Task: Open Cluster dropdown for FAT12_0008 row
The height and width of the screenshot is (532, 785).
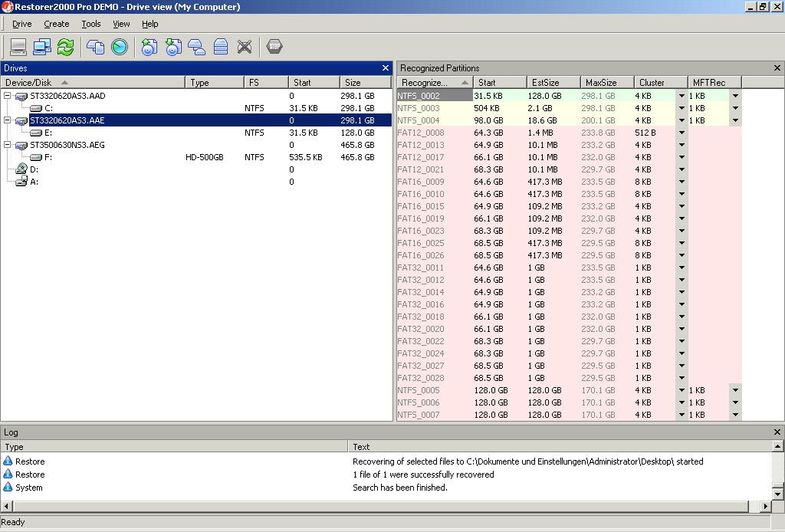Action: pyautogui.click(x=682, y=133)
